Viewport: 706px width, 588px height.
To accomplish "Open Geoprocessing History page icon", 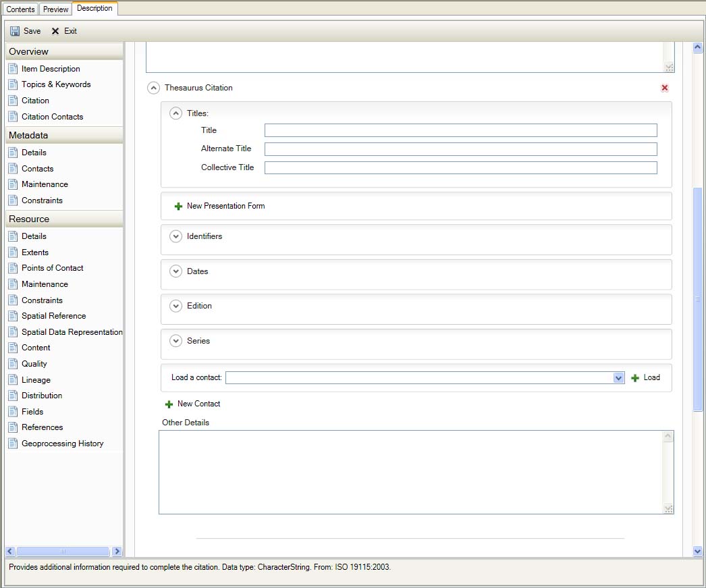I will click(13, 444).
